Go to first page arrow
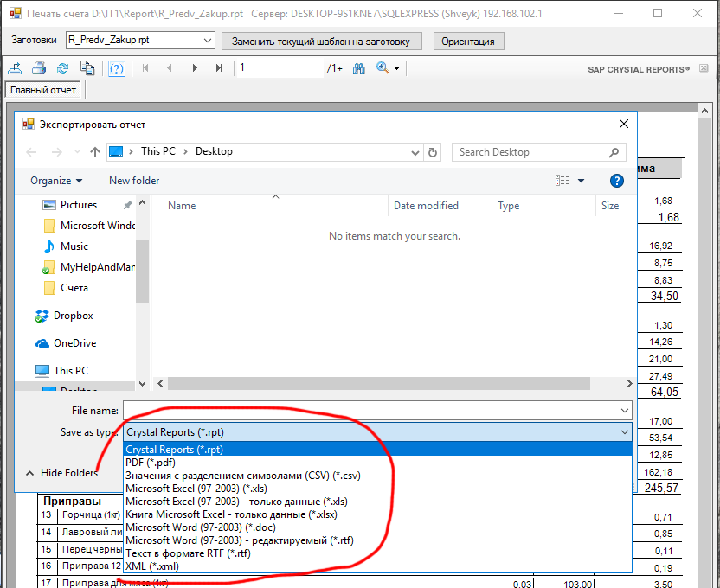Viewport: 720px width, 588px height. (145, 68)
